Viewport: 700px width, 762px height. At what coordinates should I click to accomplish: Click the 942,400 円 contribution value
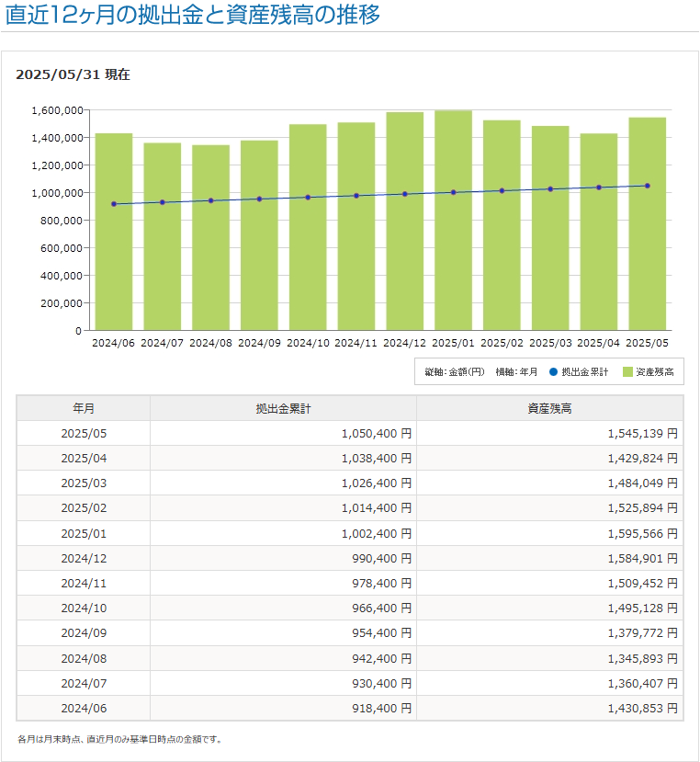coord(382,658)
